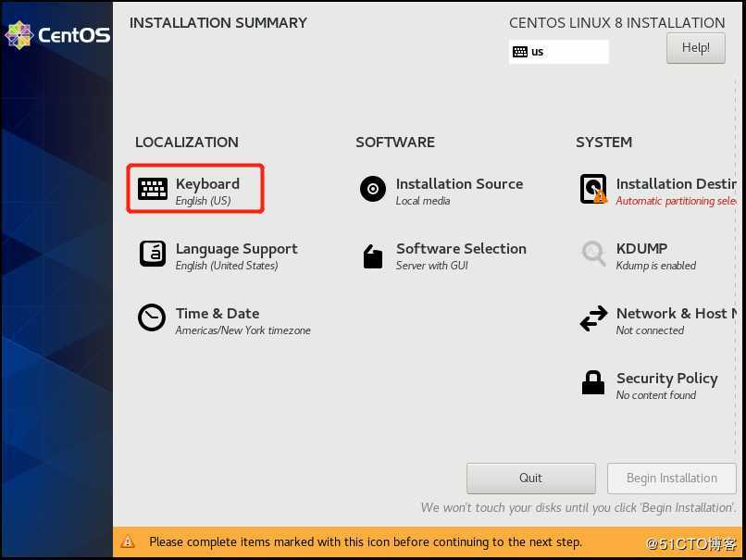Open Network & Host Name title
Image resolution: width=746 pixels, height=560 pixels.
click(677, 314)
